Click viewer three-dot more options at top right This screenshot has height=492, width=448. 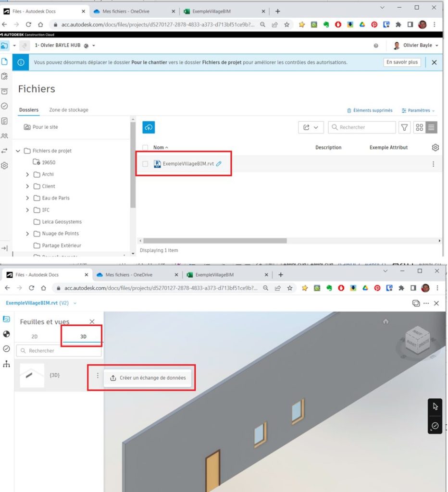click(426, 303)
